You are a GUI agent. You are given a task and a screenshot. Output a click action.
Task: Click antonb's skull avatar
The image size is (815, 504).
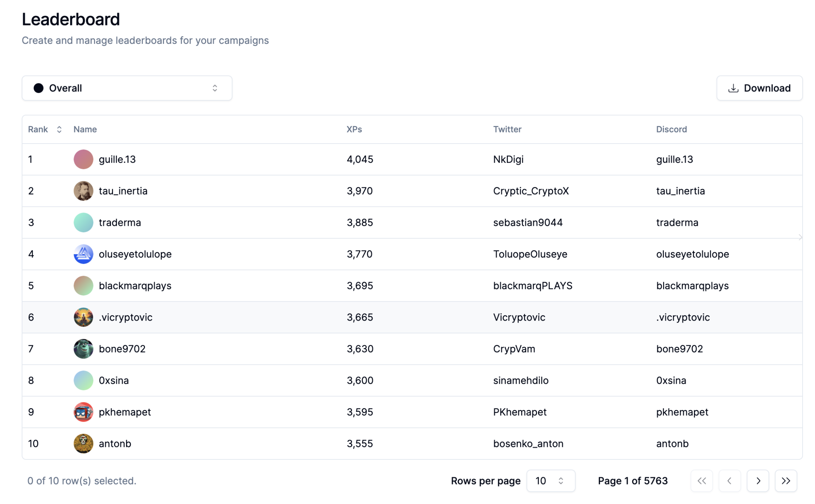[x=83, y=444]
